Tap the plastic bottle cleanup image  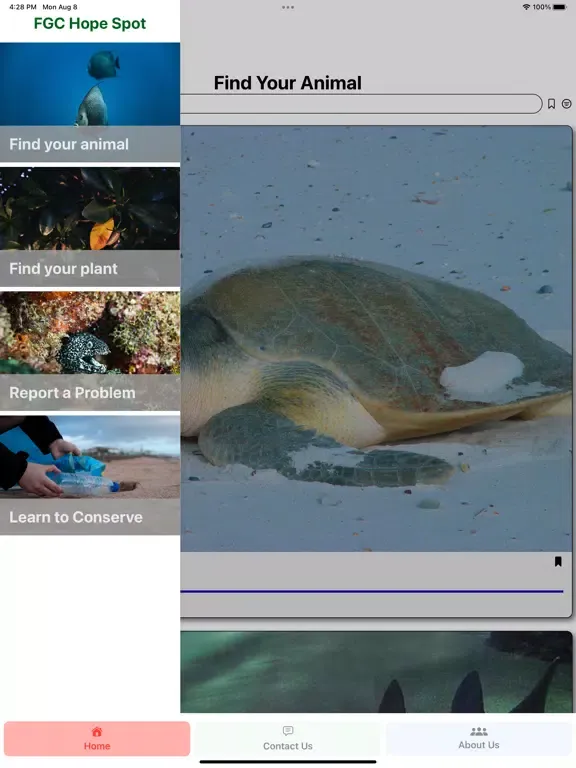click(x=90, y=457)
